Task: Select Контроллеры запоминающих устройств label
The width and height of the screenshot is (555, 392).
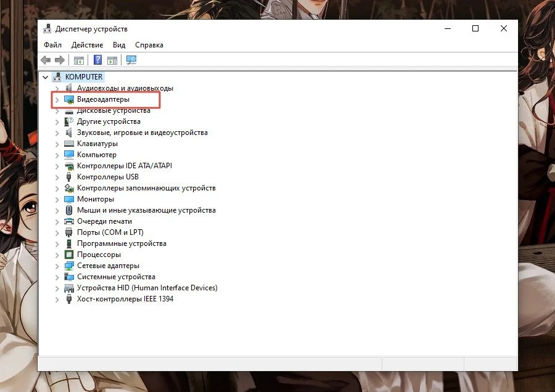Action: click(146, 188)
